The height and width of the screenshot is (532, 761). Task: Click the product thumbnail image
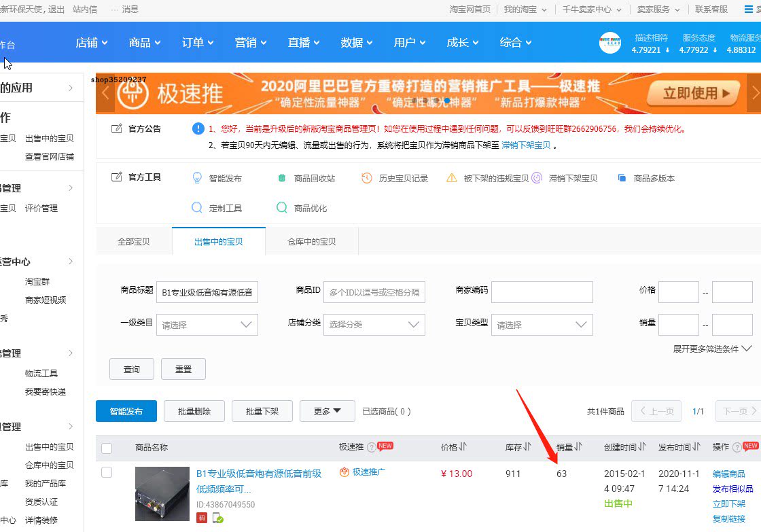click(x=162, y=494)
